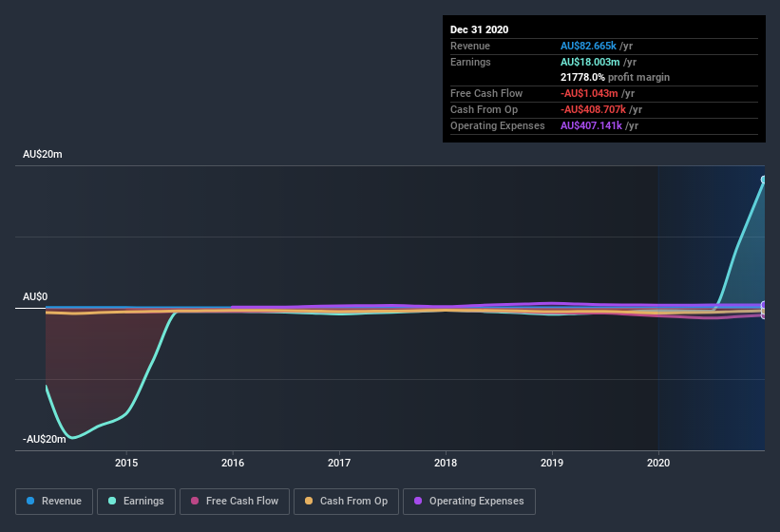Select the 2017 x-axis year label

(x=339, y=463)
